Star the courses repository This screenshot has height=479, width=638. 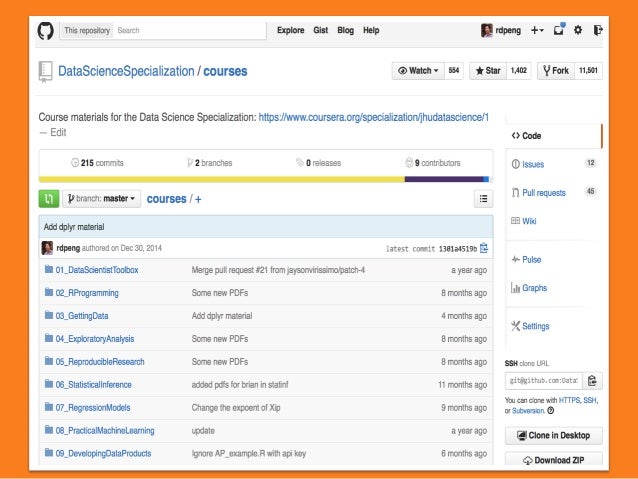coord(488,71)
